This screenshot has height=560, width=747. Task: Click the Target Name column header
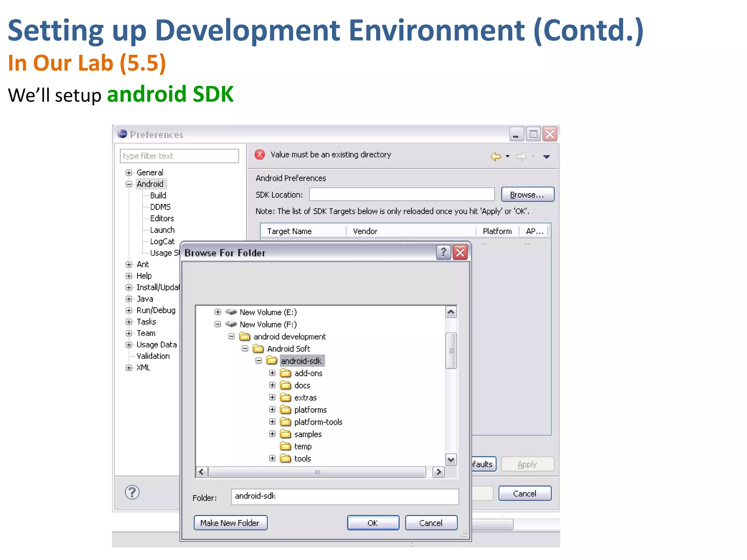coord(303,231)
